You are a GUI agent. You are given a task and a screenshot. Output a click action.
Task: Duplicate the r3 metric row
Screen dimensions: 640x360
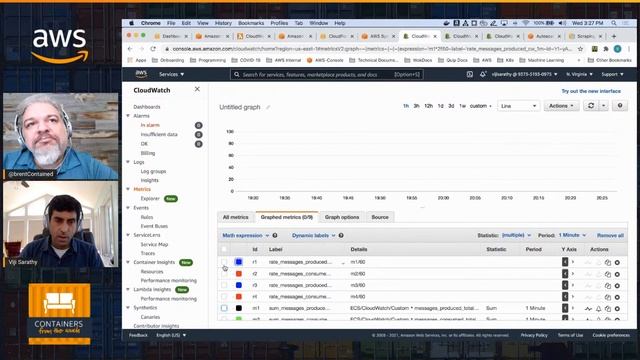click(608, 285)
